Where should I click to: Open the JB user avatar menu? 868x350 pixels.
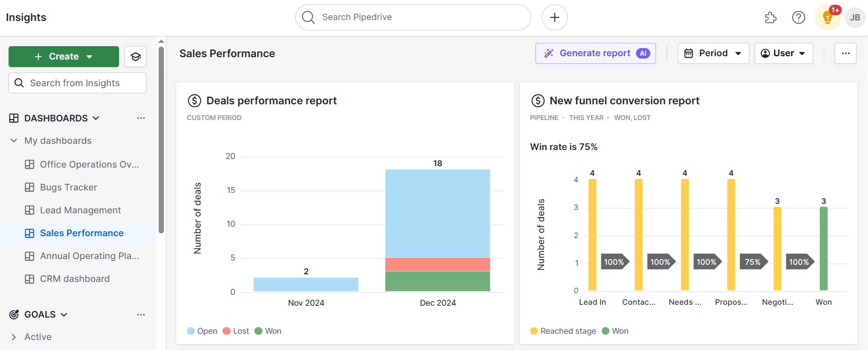855,18
